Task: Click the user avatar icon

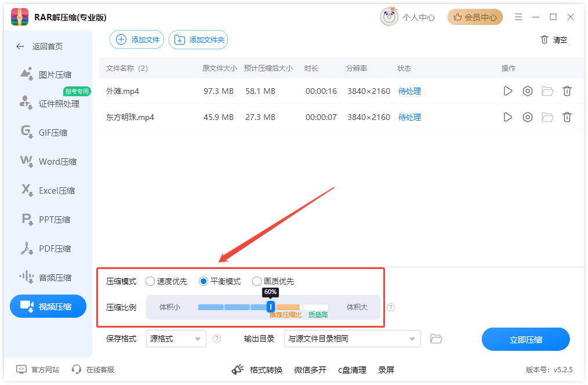Action: pyautogui.click(x=389, y=16)
